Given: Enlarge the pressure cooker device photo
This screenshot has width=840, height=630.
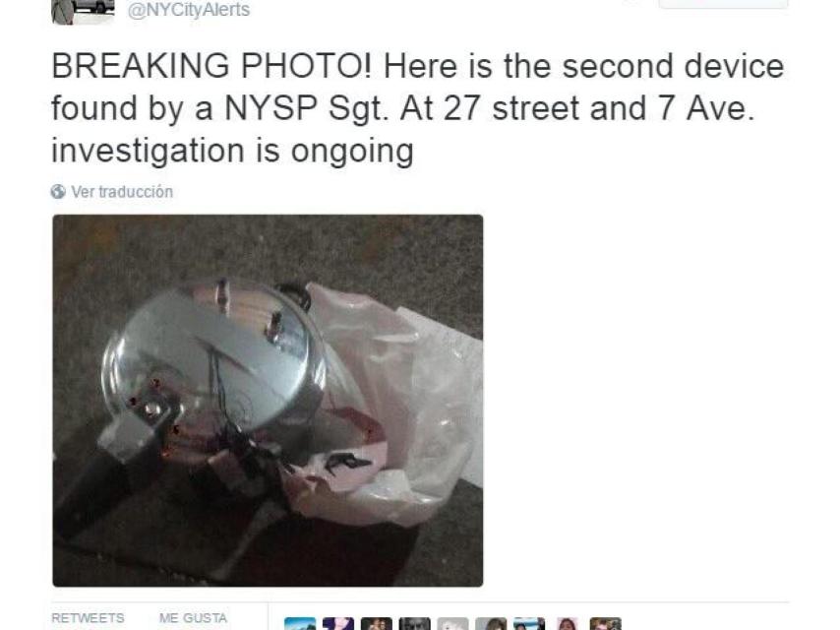Looking at the screenshot, I should (x=268, y=401).
